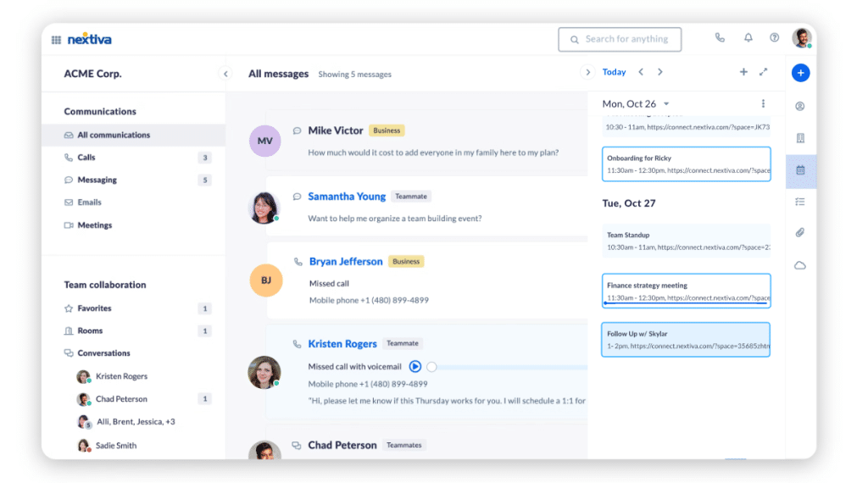The width and height of the screenshot is (868, 483).
Task: Click the voicemail progress slider handle
Action: click(x=431, y=367)
